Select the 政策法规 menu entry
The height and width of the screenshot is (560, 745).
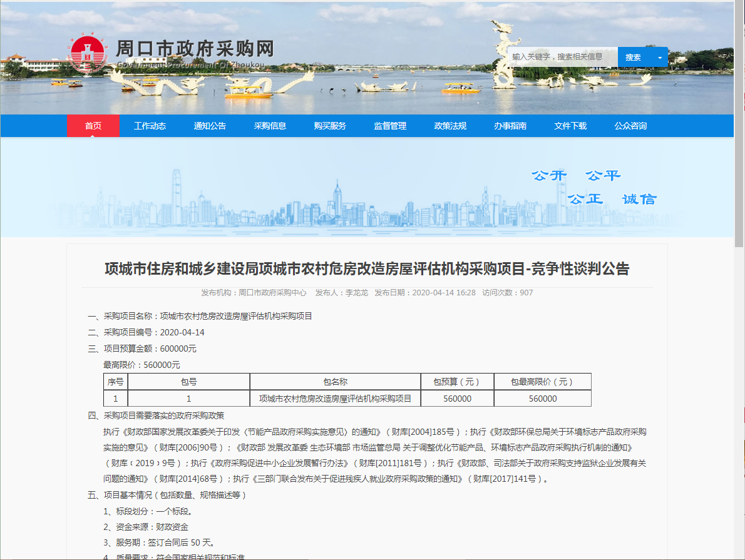tap(450, 126)
